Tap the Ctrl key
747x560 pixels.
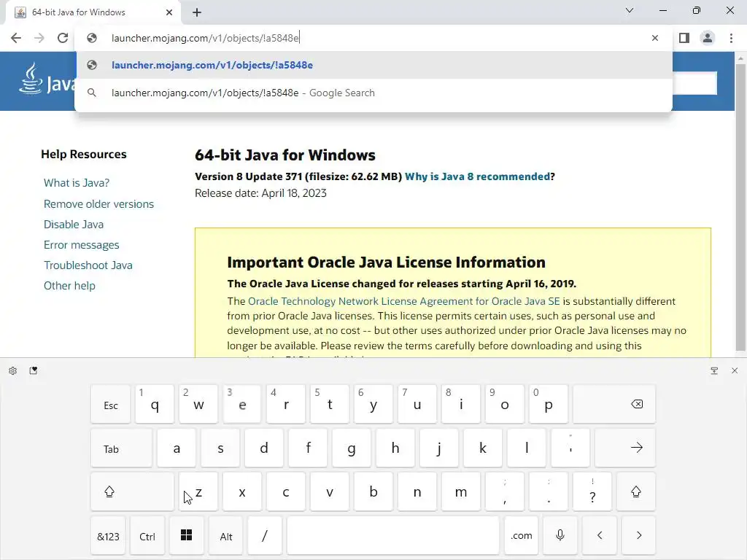tap(147, 536)
